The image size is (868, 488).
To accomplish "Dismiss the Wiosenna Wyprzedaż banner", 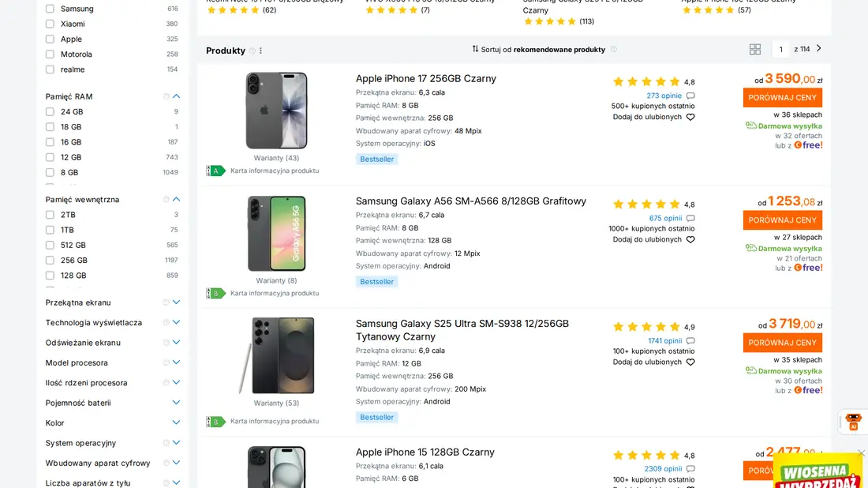I will coord(861,452).
